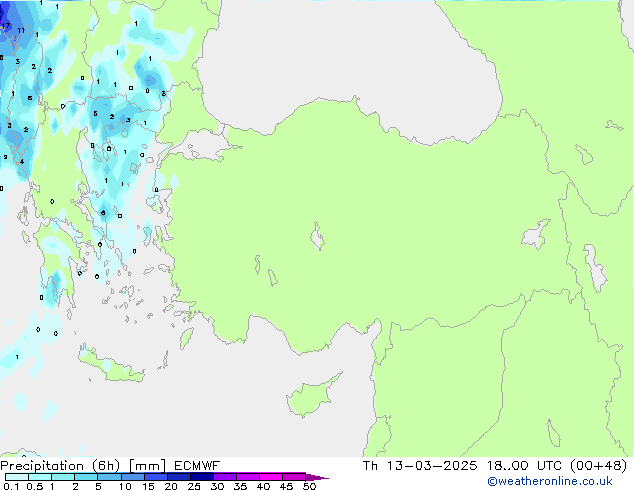Click the legend value label '0.1'

pos(11,486)
